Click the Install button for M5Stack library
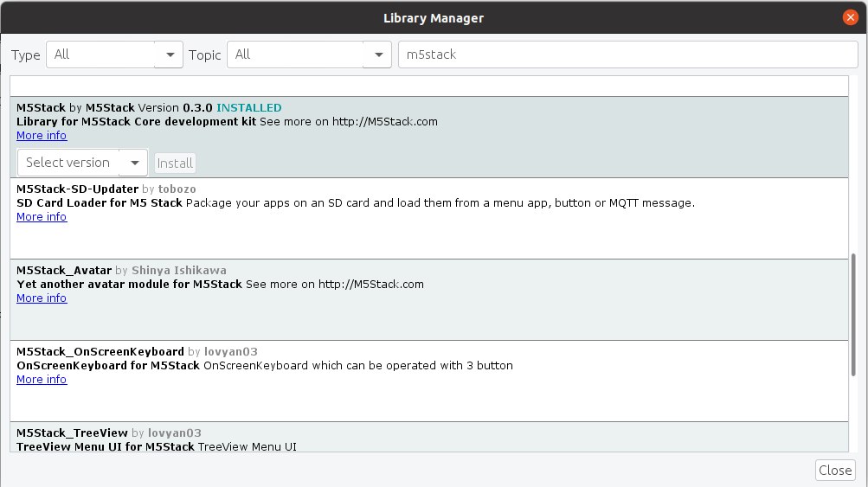The height and width of the screenshot is (487, 868). pyautogui.click(x=175, y=163)
